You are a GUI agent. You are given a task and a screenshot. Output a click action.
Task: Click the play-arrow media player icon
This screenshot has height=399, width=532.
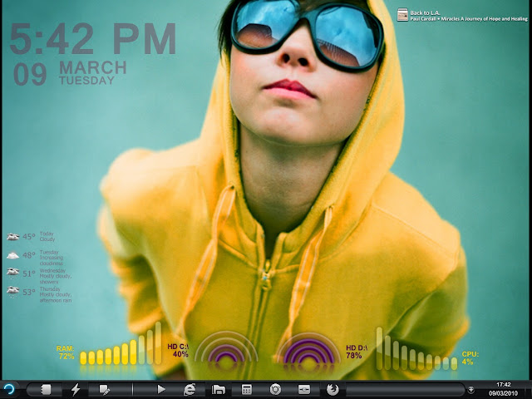(161, 389)
